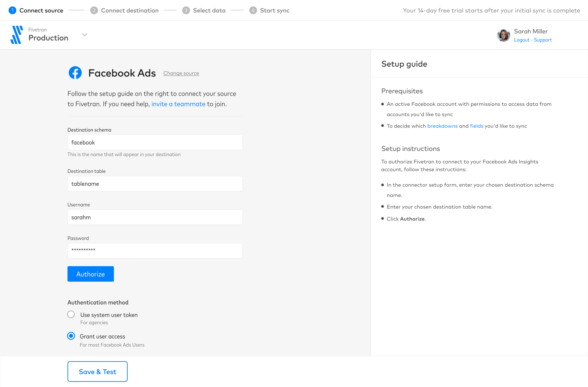The height and width of the screenshot is (387, 588).
Task: Open the invite a teammate link
Action: pyautogui.click(x=178, y=104)
